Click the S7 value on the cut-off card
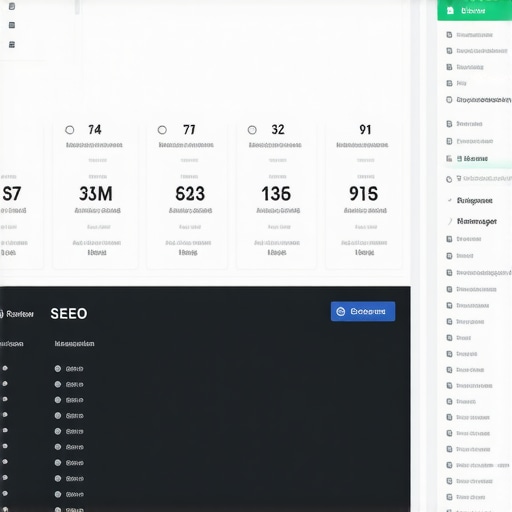Screen dimensions: 512x512 [12, 194]
